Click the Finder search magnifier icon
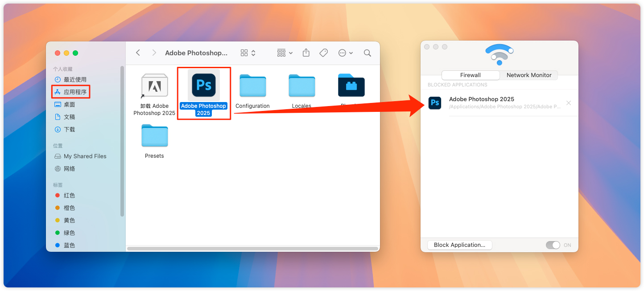This screenshot has height=291, width=644. click(367, 53)
